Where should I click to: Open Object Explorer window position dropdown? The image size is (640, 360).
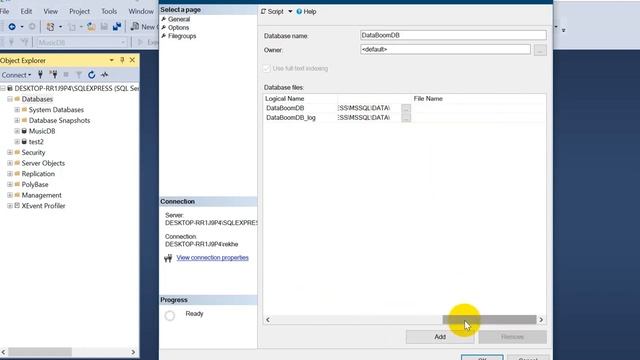(x=111, y=60)
